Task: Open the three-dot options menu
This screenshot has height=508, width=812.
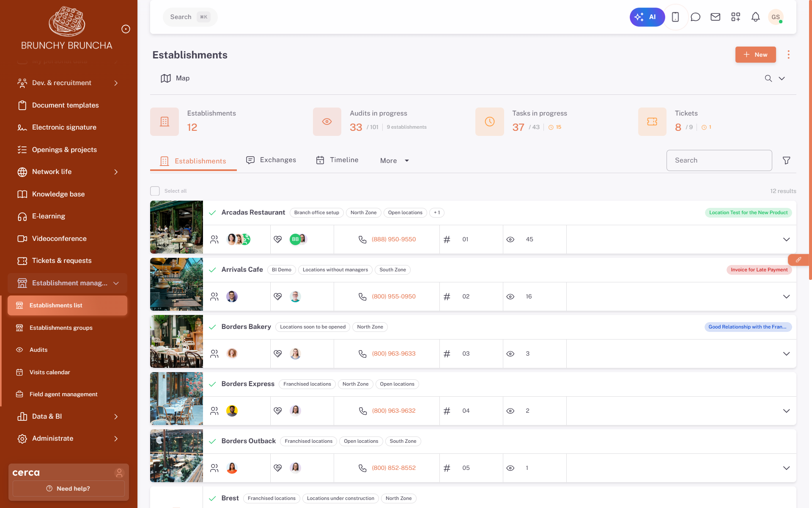Action: point(788,55)
